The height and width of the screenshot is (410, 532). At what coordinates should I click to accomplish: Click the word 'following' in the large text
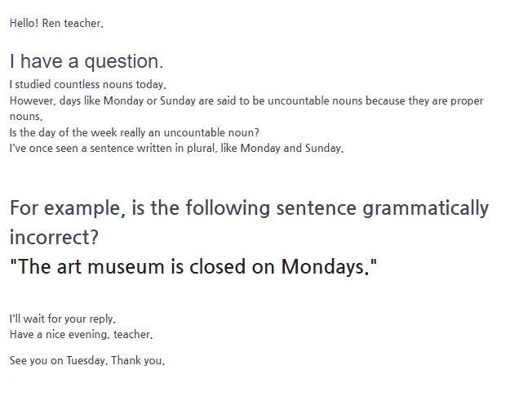[228, 208]
